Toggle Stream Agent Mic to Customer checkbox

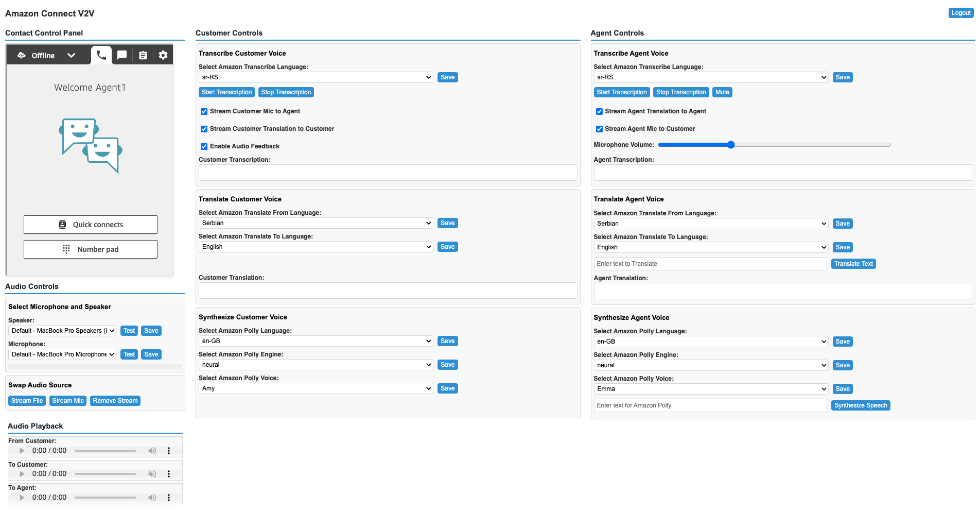tap(599, 129)
